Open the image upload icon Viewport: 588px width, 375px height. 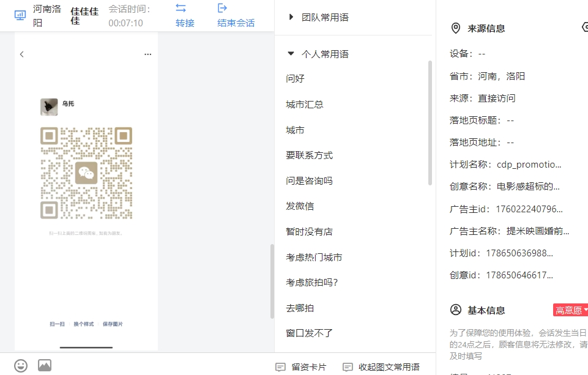(x=45, y=365)
